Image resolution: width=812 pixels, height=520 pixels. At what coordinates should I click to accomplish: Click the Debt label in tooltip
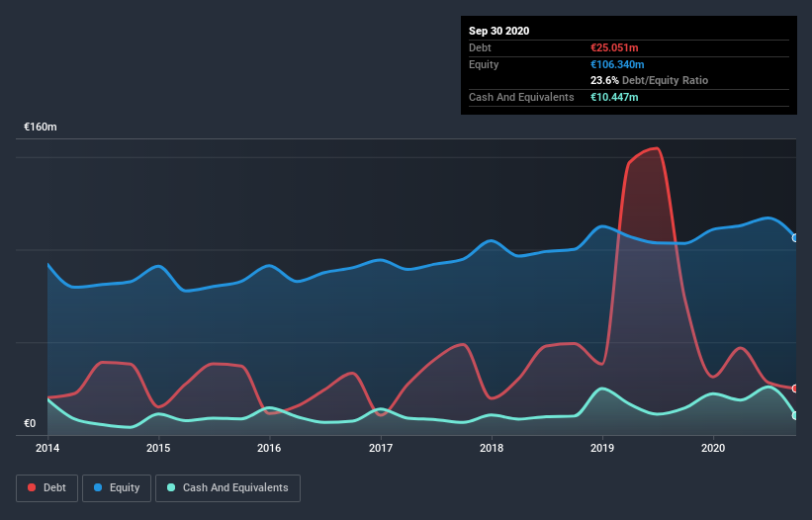click(480, 47)
